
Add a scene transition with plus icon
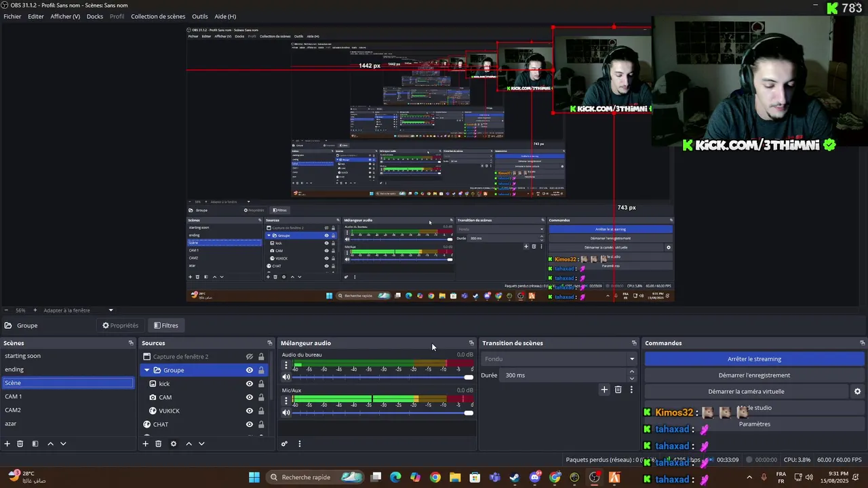click(x=604, y=389)
